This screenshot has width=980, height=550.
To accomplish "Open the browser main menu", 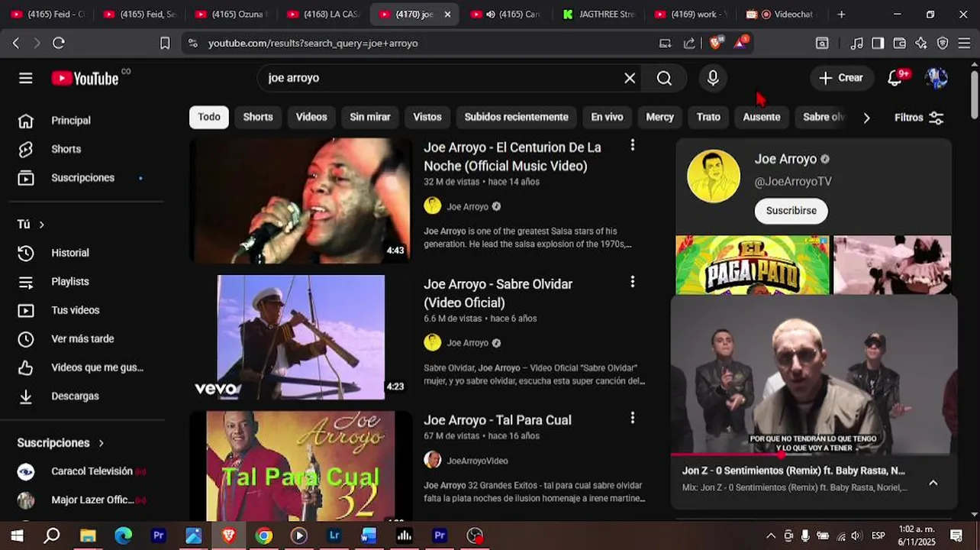I will point(965,44).
